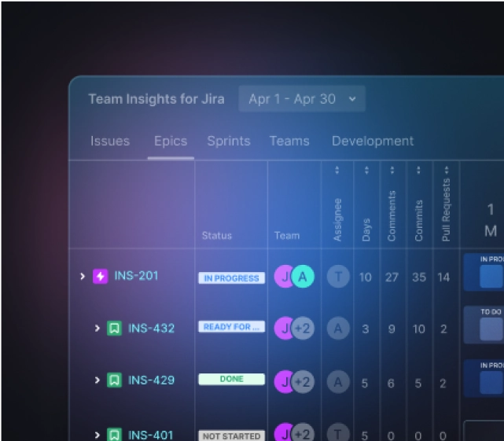
Task: Open the Apr 1 - Apr 30 date range dropdown
Action: click(301, 99)
